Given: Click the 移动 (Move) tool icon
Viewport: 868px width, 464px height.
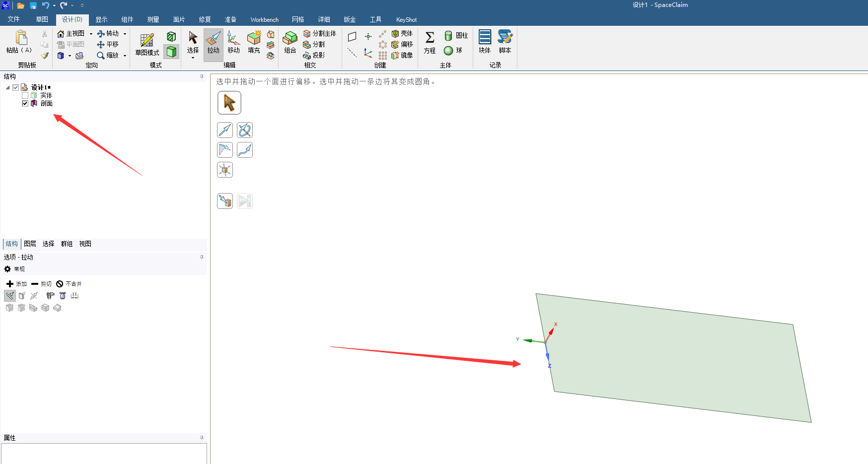Looking at the screenshot, I should pos(233,43).
